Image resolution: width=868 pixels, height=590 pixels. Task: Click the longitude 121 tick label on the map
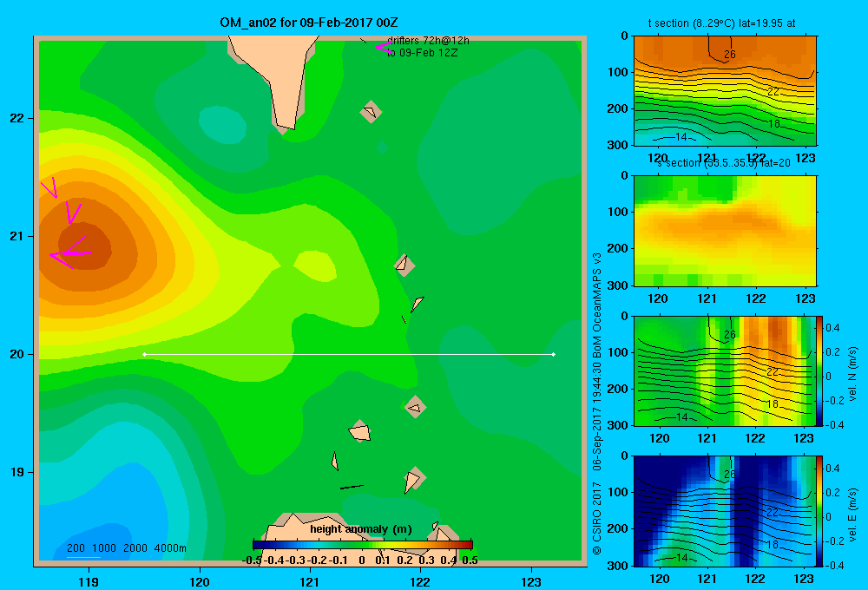pyautogui.click(x=310, y=581)
